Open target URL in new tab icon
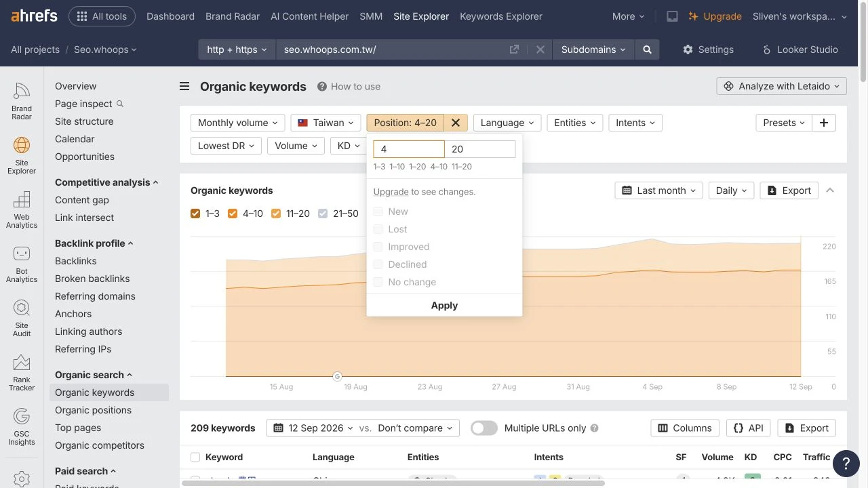The image size is (868, 488). (514, 49)
